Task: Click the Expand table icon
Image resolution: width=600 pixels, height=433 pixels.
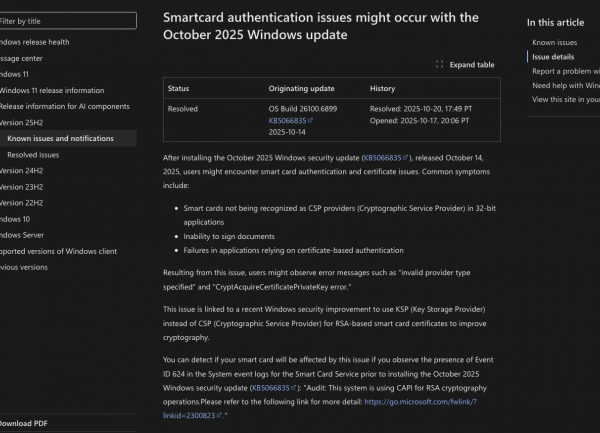Action: pos(440,65)
